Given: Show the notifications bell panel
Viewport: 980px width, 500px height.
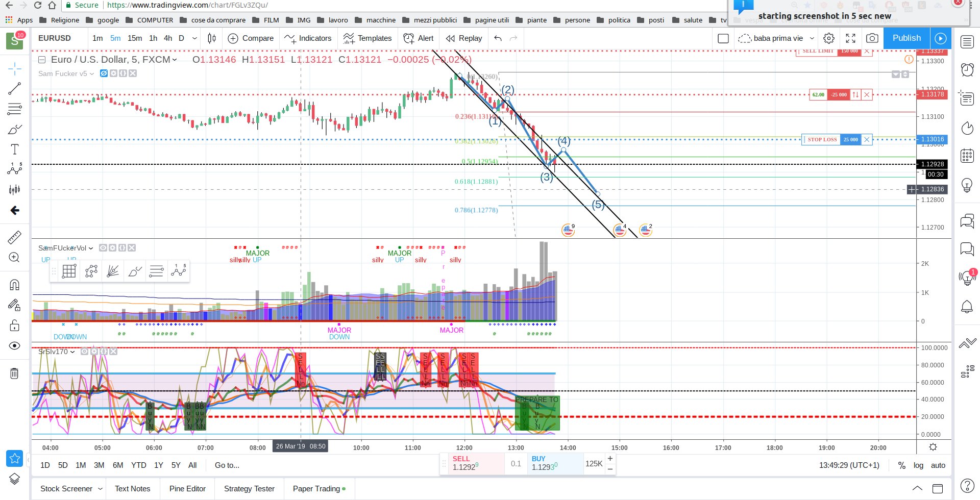Looking at the screenshot, I should click(x=967, y=307).
